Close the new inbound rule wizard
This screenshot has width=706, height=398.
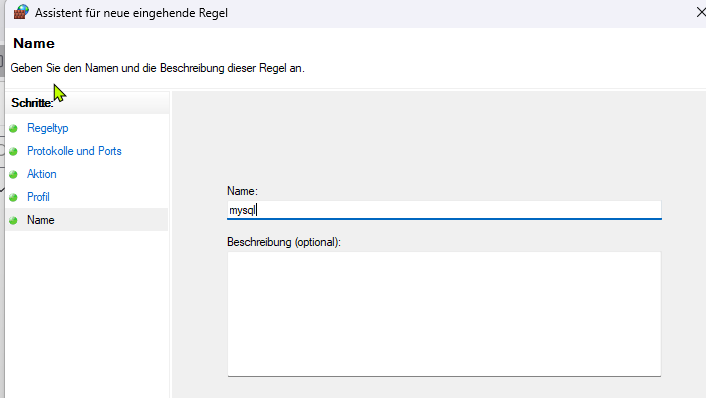(x=701, y=13)
